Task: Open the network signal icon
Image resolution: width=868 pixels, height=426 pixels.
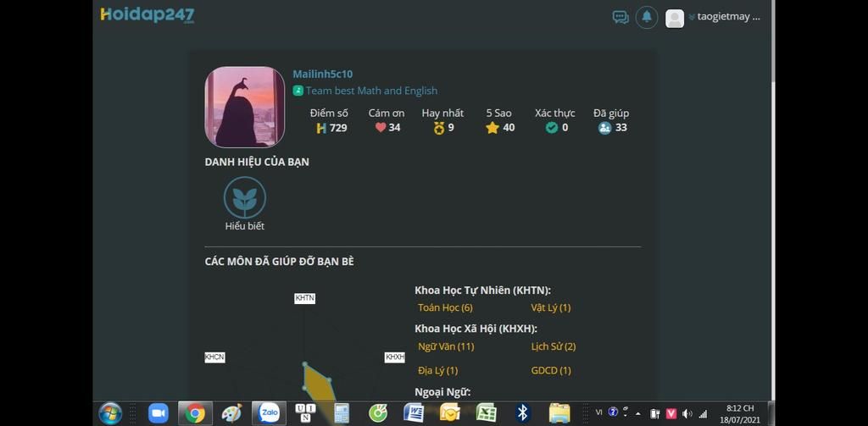Action: pos(703,413)
